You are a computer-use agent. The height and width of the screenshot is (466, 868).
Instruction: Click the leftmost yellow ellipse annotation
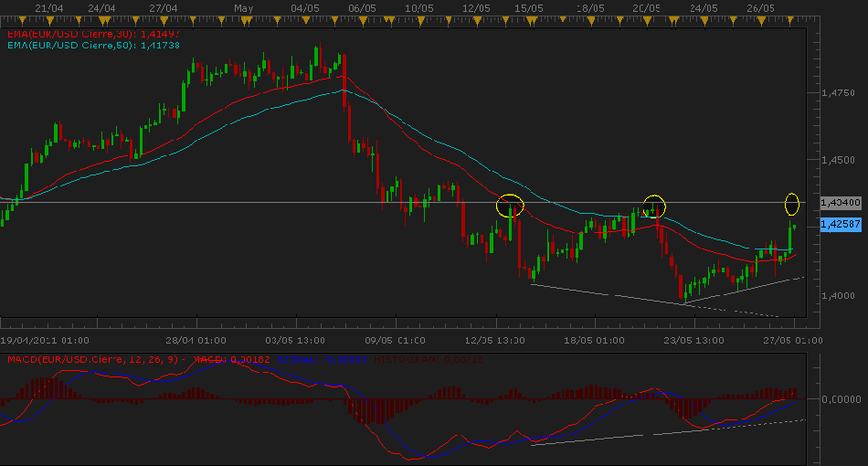[510, 206]
